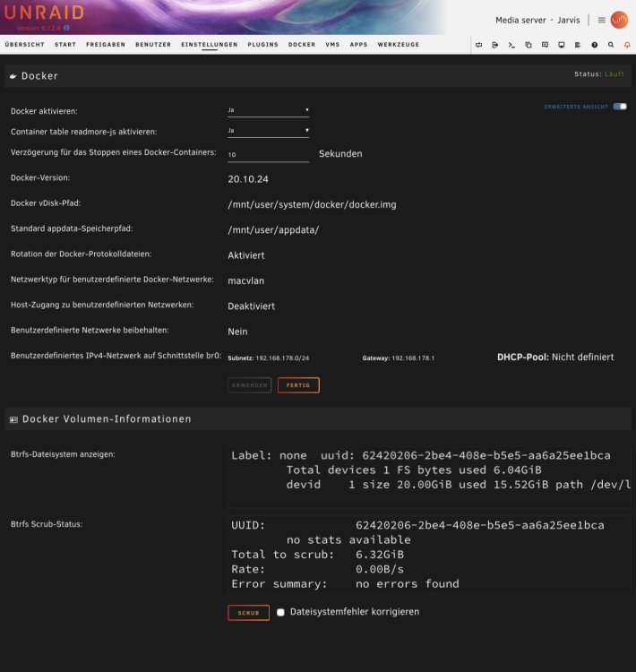Click the Nein value for Netzwerke beibehalten
This screenshot has height=672, width=636.
point(237,332)
